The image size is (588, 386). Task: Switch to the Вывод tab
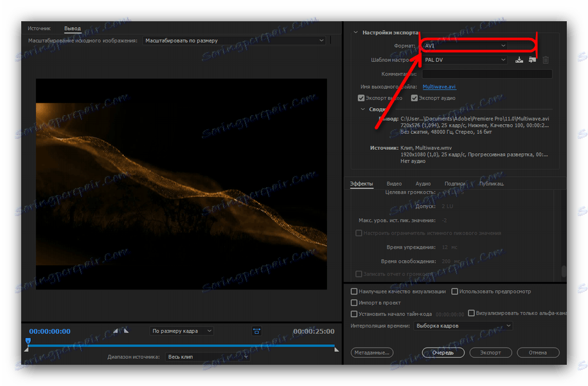(x=73, y=28)
